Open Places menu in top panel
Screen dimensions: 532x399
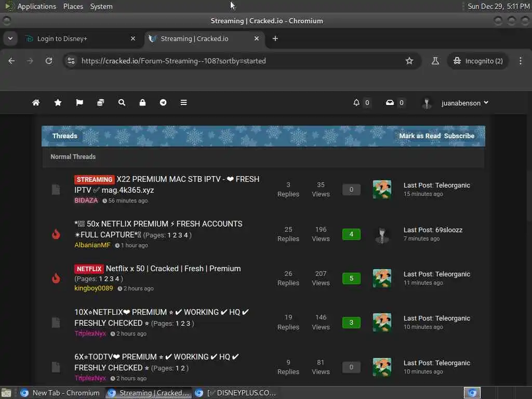(x=73, y=6)
